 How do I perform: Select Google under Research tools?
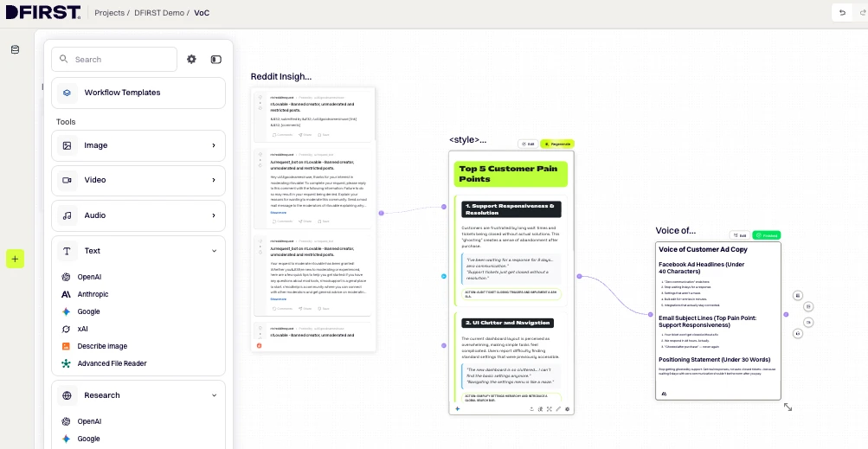pos(88,439)
